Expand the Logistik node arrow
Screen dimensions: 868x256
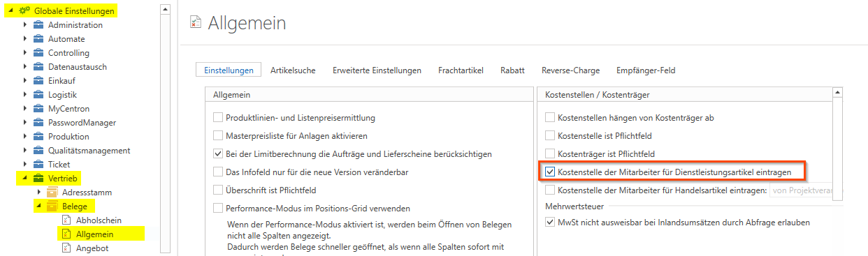25,95
